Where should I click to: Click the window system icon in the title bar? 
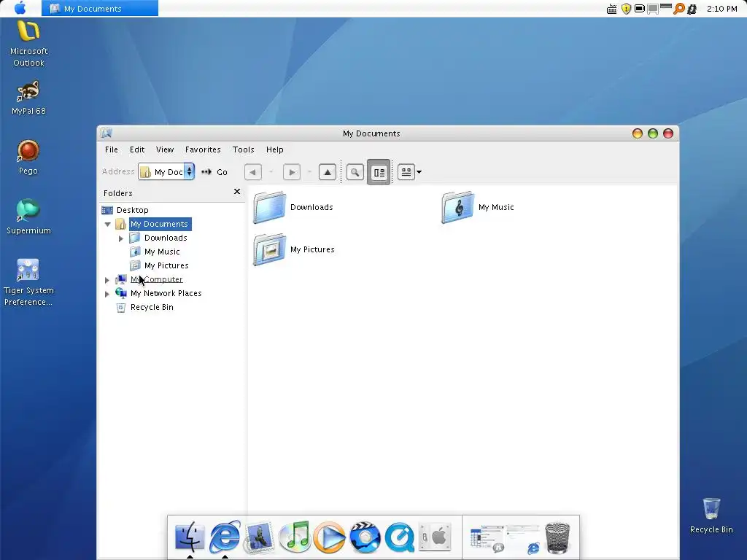tap(107, 133)
